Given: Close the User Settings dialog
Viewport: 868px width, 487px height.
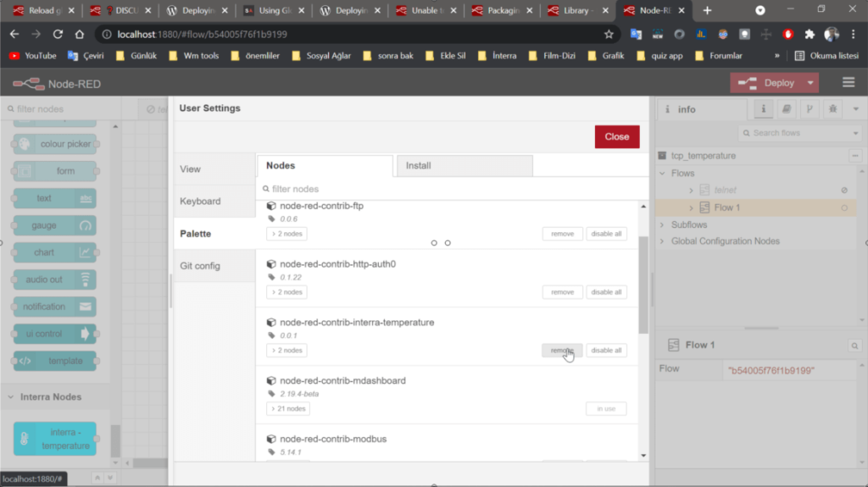Looking at the screenshot, I should point(617,136).
